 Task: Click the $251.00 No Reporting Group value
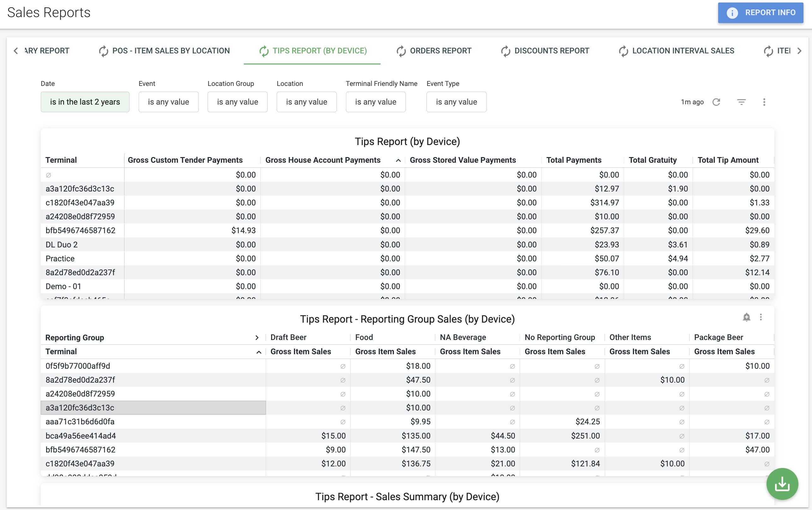click(585, 436)
